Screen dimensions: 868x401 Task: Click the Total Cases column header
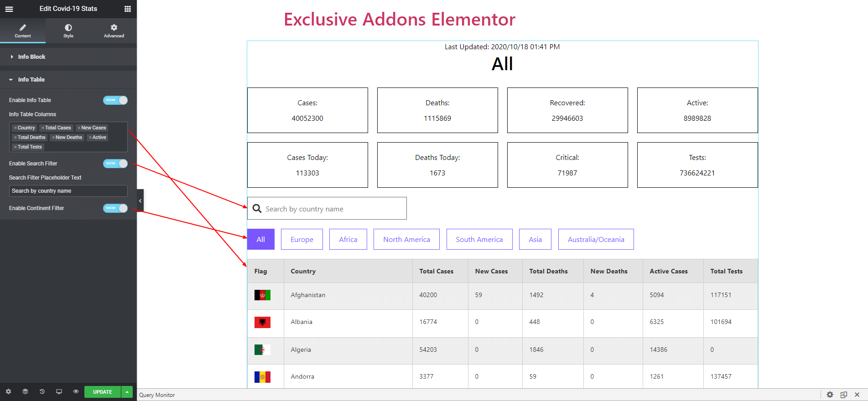tap(440, 271)
